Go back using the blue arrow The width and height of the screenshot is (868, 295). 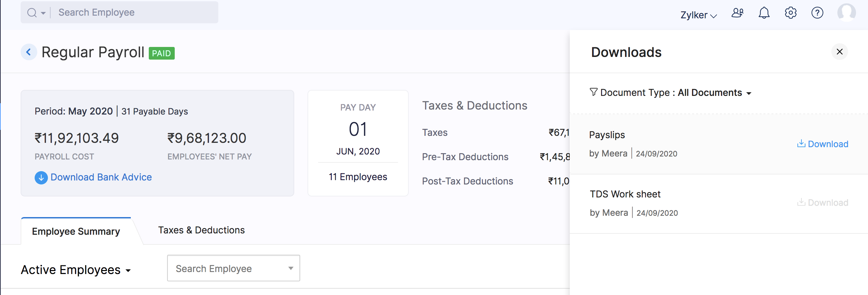29,52
